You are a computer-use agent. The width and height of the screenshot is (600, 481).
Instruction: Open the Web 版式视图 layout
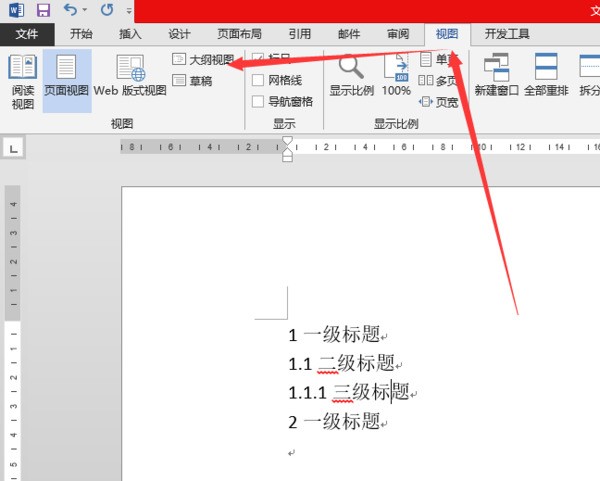(x=130, y=76)
